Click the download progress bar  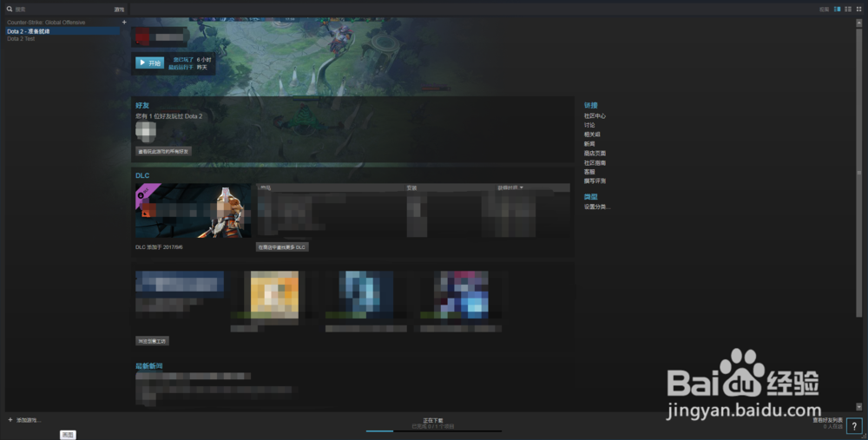pyautogui.click(x=433, y=430)
